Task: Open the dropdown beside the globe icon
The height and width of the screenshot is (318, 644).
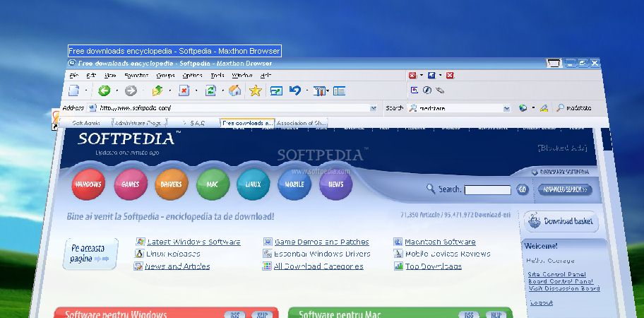Action: pyautogui.click(x=533, y=108)
